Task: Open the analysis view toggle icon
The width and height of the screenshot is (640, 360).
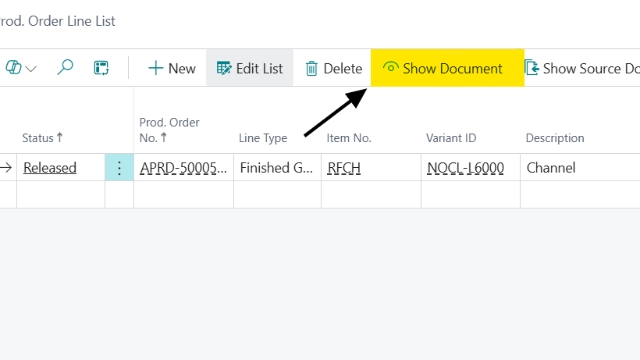Action: point(101,68)
